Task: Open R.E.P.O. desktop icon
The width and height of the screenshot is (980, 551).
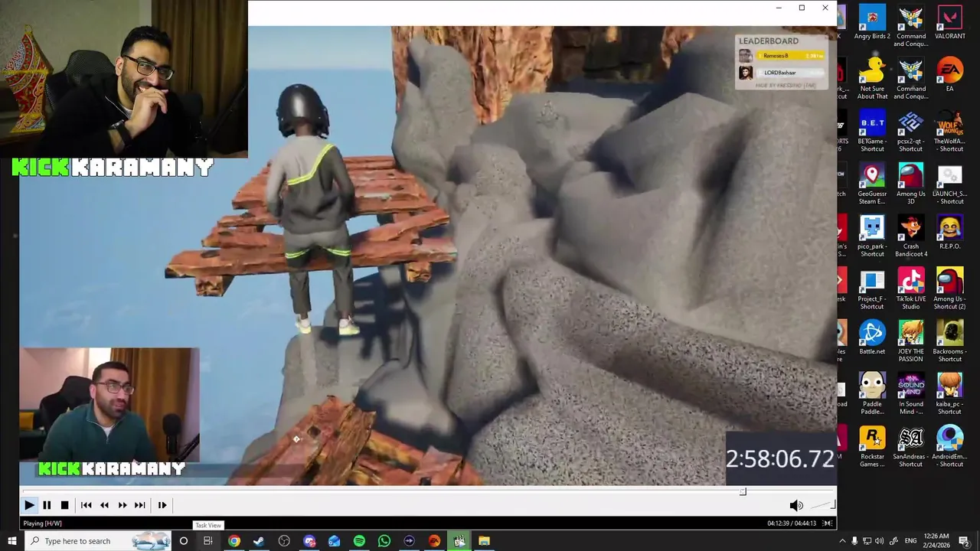Action: tap(950, 232)
